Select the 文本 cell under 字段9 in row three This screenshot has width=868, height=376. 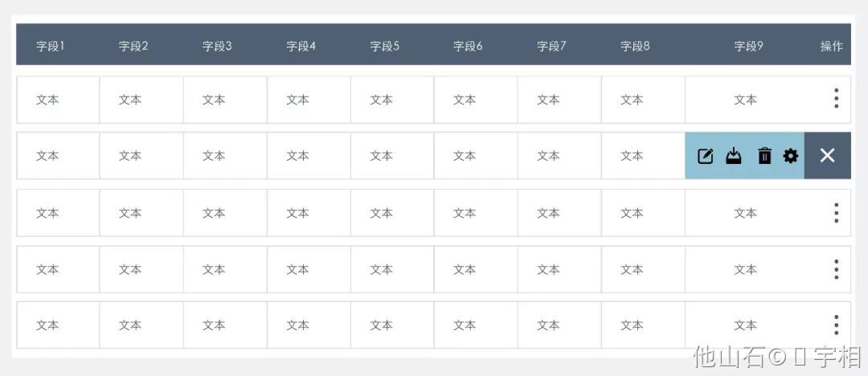coord(746,213)
